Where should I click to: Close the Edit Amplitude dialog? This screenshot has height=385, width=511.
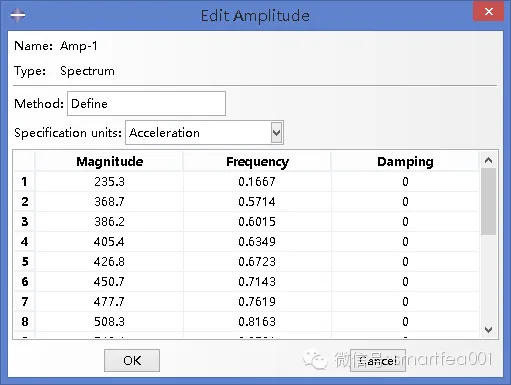(489, 11)
